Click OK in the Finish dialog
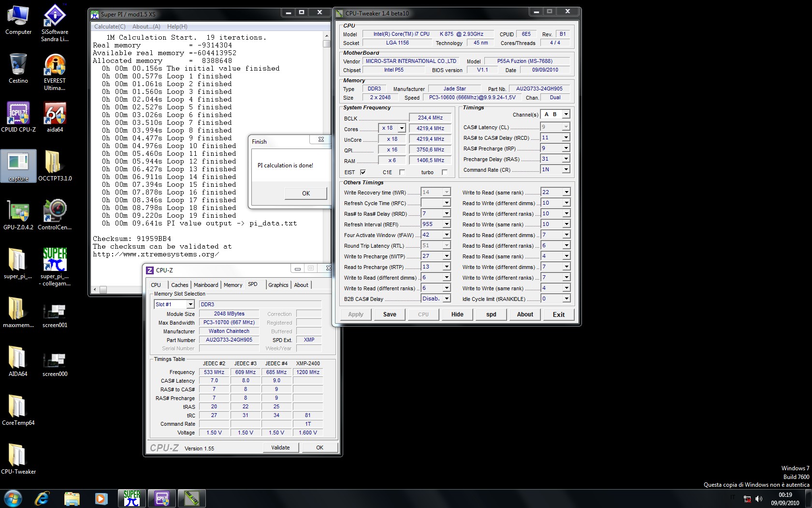This screenshot has height=508, width=812. pos(306,194)
